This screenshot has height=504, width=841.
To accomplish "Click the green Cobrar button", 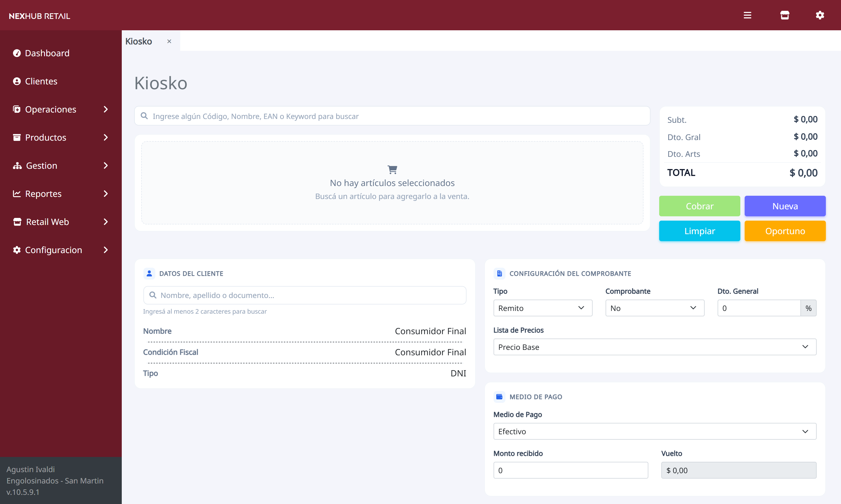I will [699, 206].
